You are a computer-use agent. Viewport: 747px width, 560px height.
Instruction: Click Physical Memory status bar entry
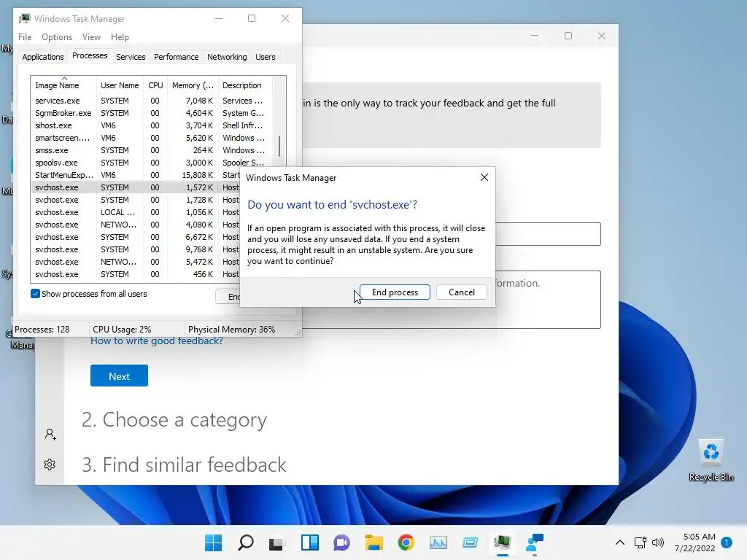[x=231, y=329]
